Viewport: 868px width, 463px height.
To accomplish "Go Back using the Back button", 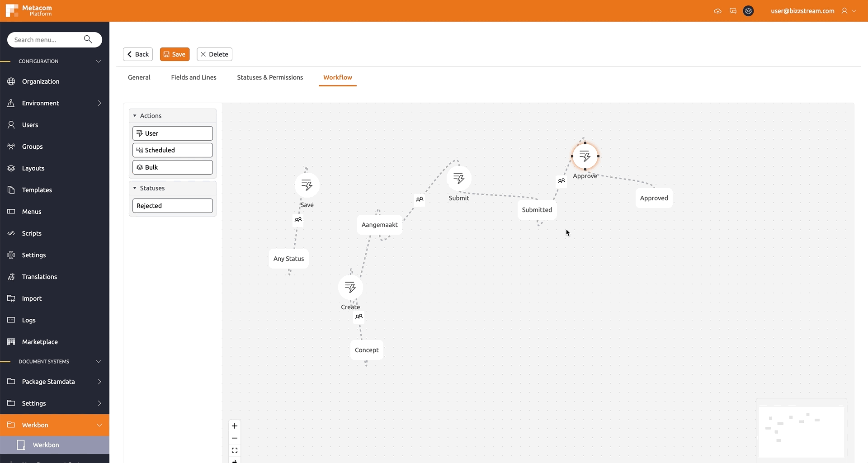I will (138, 54).
